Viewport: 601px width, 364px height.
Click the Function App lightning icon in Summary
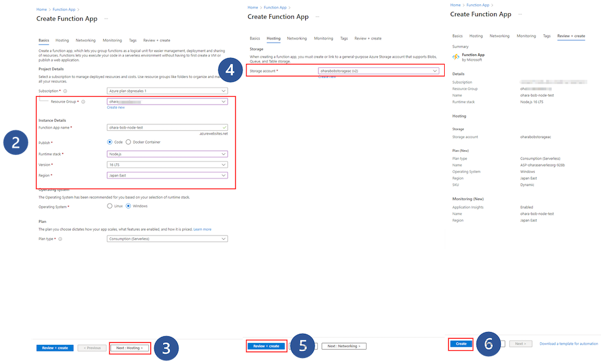pyautogui.click(x=456, y=57)
